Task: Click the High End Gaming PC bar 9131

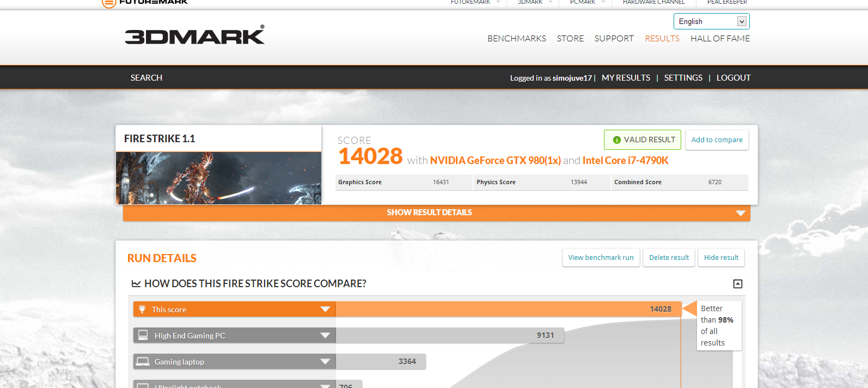Action: tap(450, 335)
